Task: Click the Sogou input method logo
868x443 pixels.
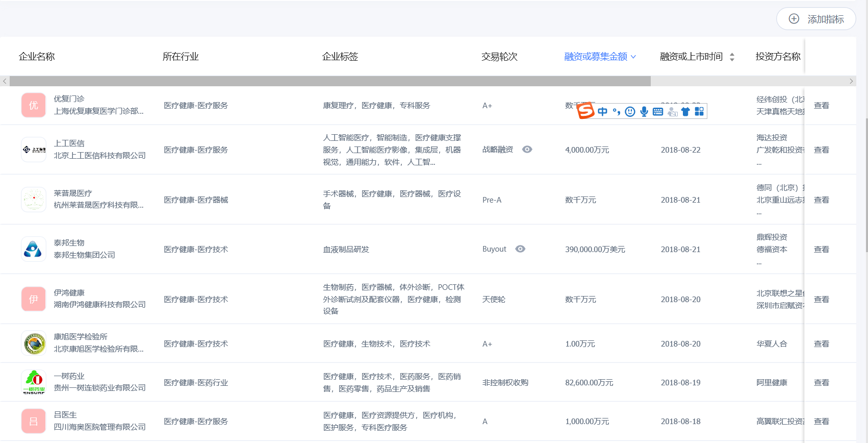Action: tap(585, 110)
